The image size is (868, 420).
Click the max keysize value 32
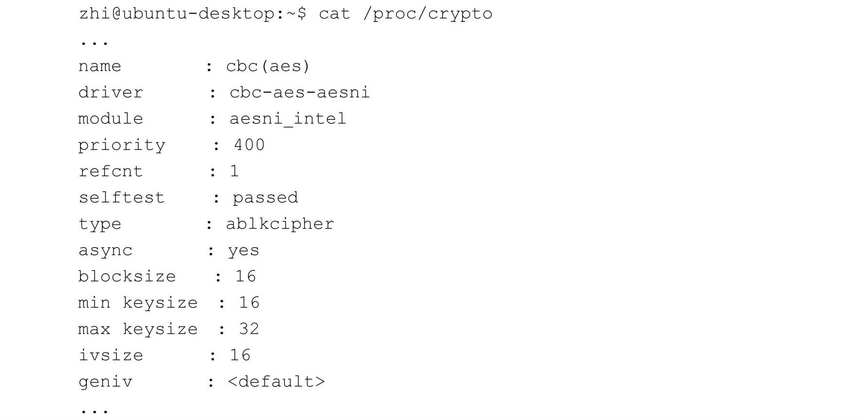click(249, 329)
